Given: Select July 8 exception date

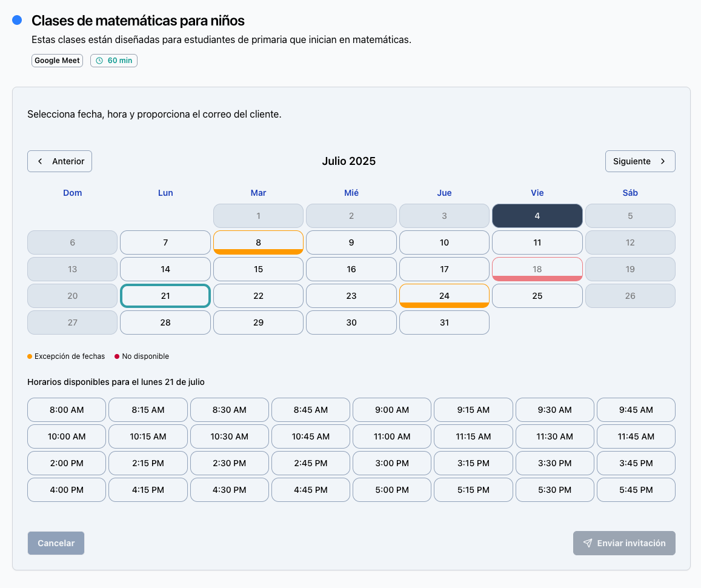Looking at the screenshot, I should point(258,242).
